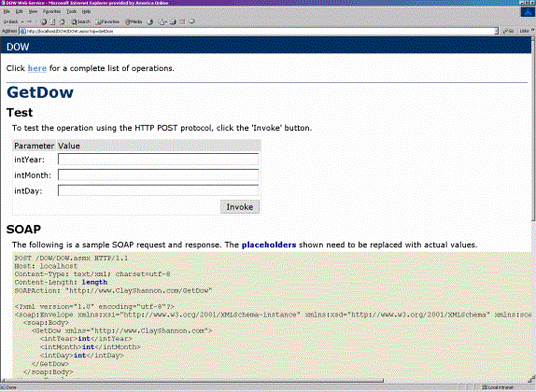Open the Edit menu
Image resolution: width=536 pixels, height=392 pixels.
[x=19, y=11]
